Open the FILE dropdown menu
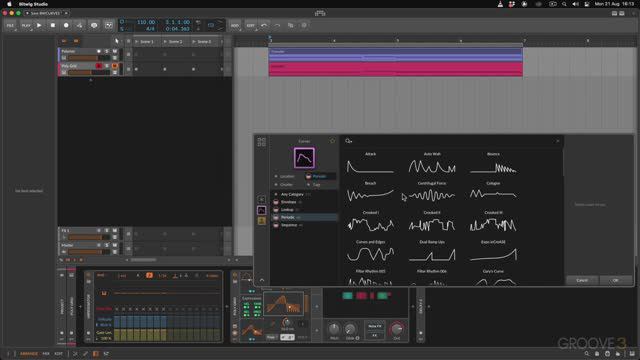640x360 pixels. [10, 25]
